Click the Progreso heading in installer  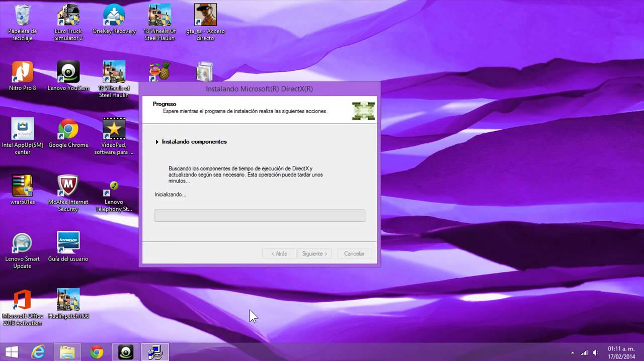[165, 104]
